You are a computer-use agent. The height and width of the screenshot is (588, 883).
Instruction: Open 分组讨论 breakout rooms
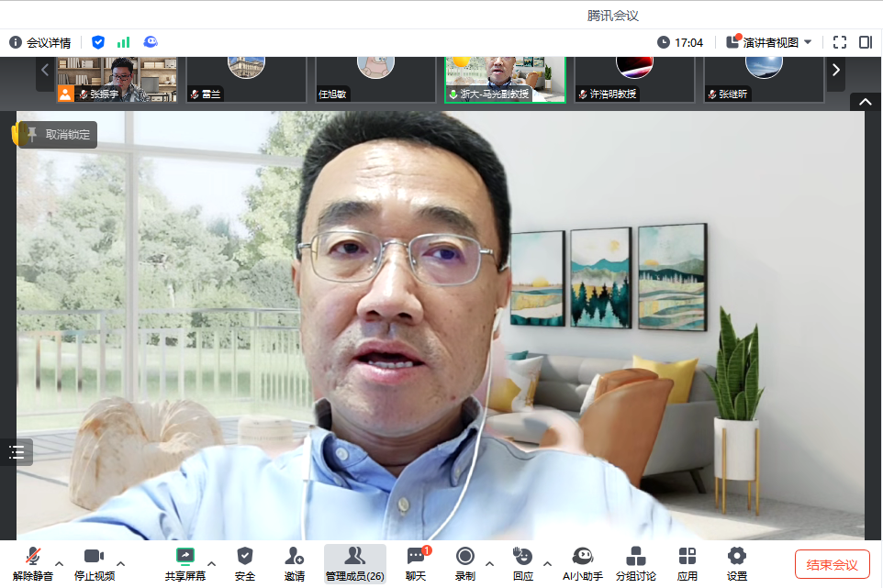635,562
